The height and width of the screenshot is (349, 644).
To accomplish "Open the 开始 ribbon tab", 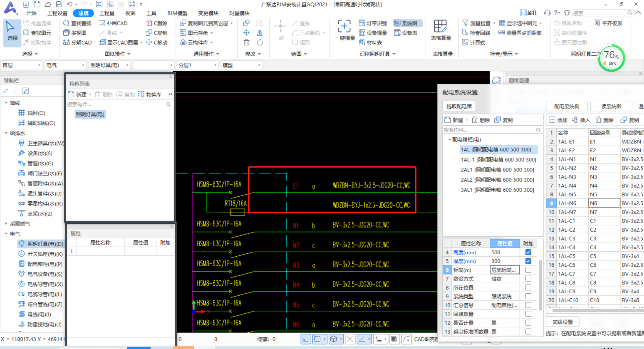I will tap(31, 13).
